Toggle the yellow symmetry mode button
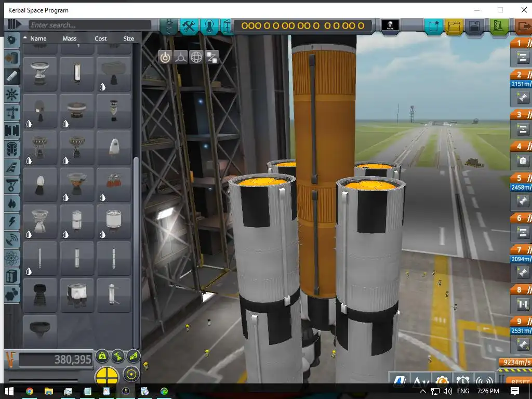 [x=108, y=376]
